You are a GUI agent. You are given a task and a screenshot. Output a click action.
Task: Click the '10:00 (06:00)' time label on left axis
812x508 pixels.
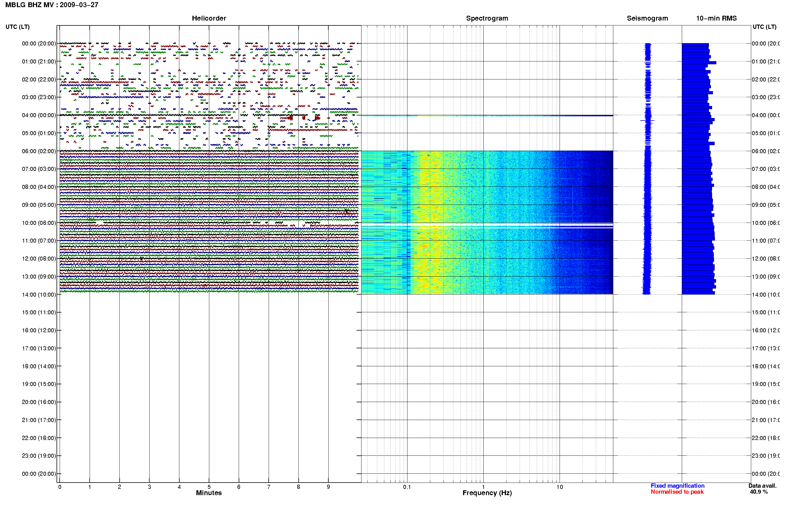click(39, 223)
